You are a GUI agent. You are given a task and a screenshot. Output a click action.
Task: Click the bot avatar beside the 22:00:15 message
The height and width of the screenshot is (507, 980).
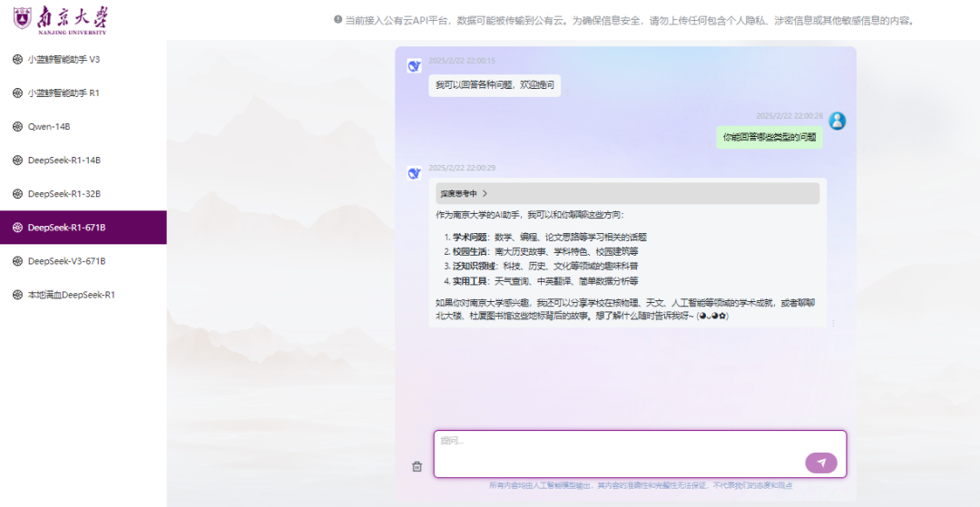pos(414,65)
